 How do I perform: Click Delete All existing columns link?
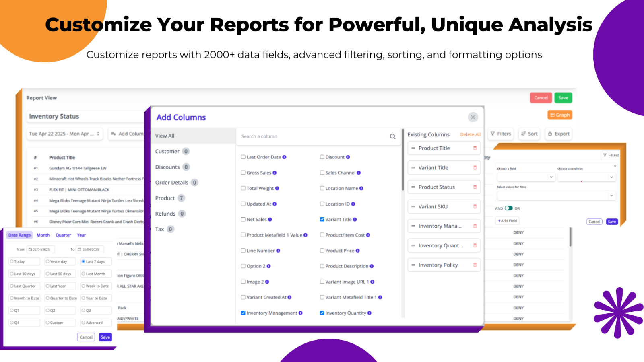coord(471,134)
